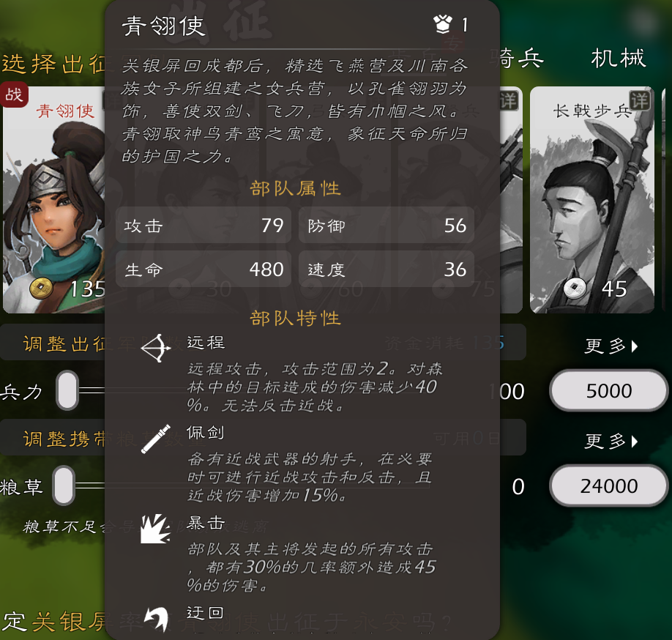Expand 更多 beside the 24000 provisions value

click(611, 441)
